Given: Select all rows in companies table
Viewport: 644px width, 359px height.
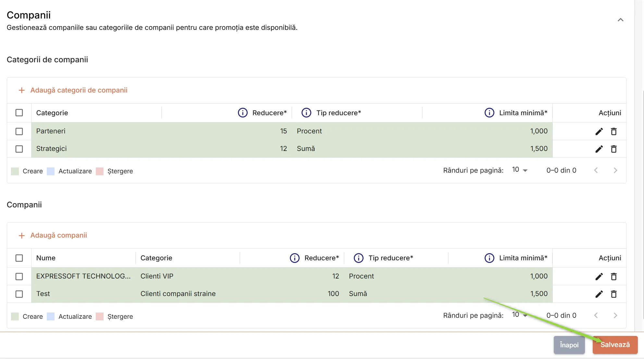Looking at the screenshot, I should pos(19,258).
